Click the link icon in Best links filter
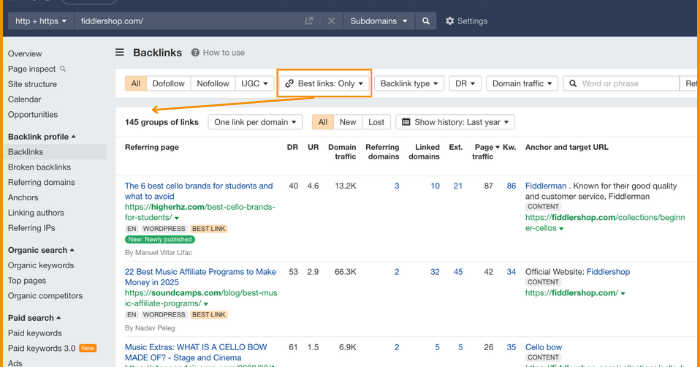This screenshot has height=367, width=700. pyautogui.click(x=289, y=83)
